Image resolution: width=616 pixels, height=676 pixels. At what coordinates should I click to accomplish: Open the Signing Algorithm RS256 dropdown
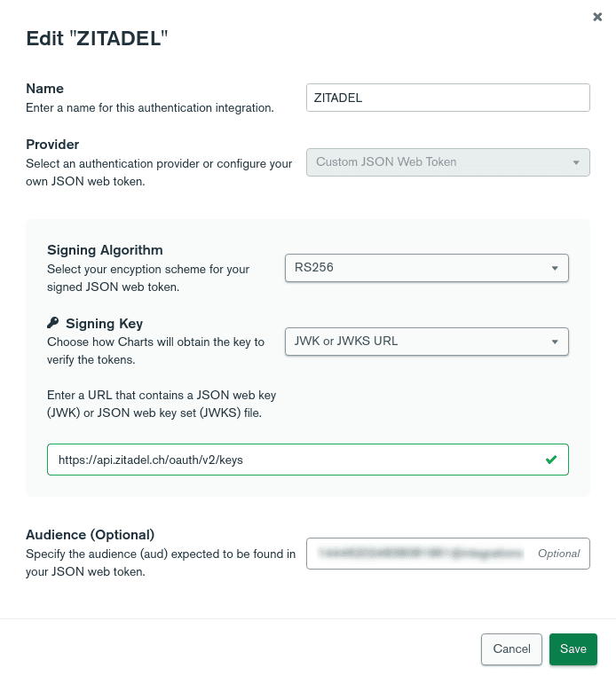(x=426, y=268)
